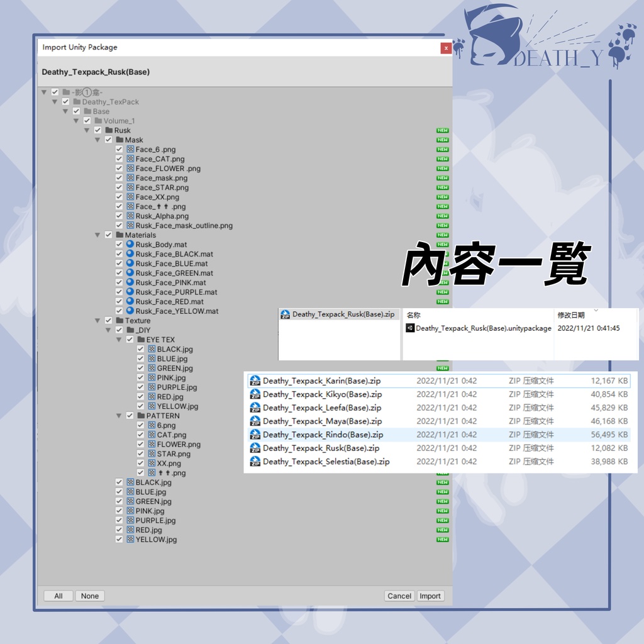The image size is (644, 644).
Task: Disable the Rusk_Face_BLUE.mat checkbox
Action: 119,264
